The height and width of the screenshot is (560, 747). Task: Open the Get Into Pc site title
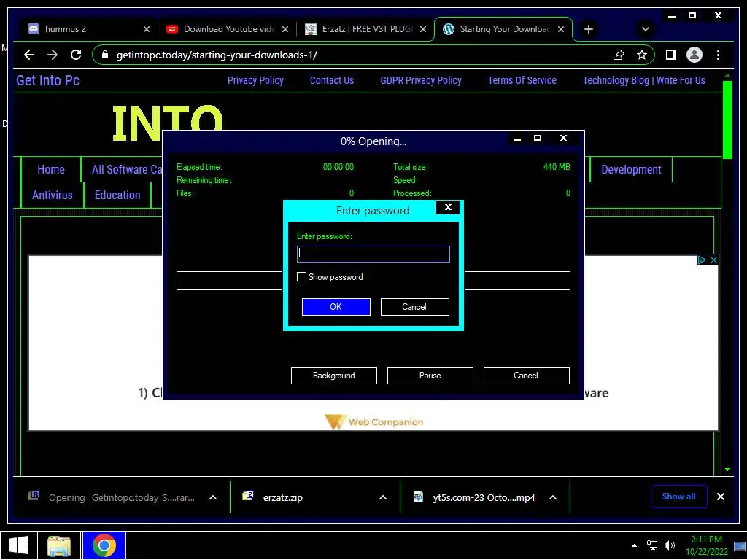47,80
